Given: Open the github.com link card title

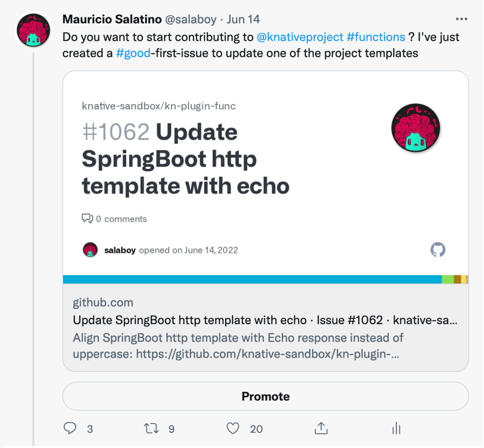Looking at the screenshot, I should coord(265,320).
